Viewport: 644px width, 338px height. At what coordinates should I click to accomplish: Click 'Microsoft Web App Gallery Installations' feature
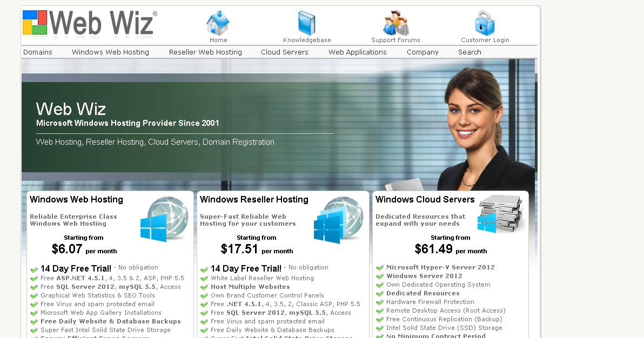tap(100, 313)
